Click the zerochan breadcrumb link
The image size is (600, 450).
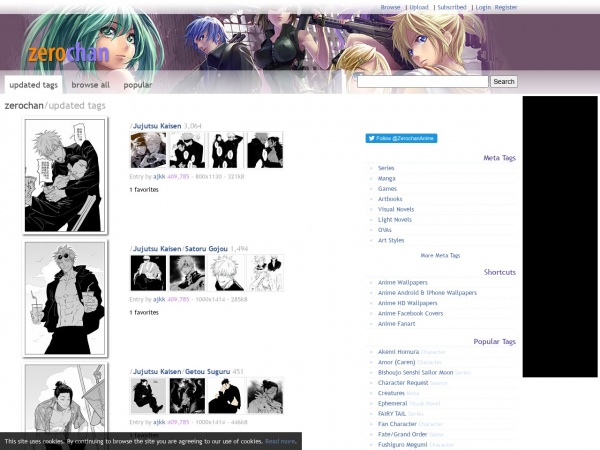coord(24,106)
